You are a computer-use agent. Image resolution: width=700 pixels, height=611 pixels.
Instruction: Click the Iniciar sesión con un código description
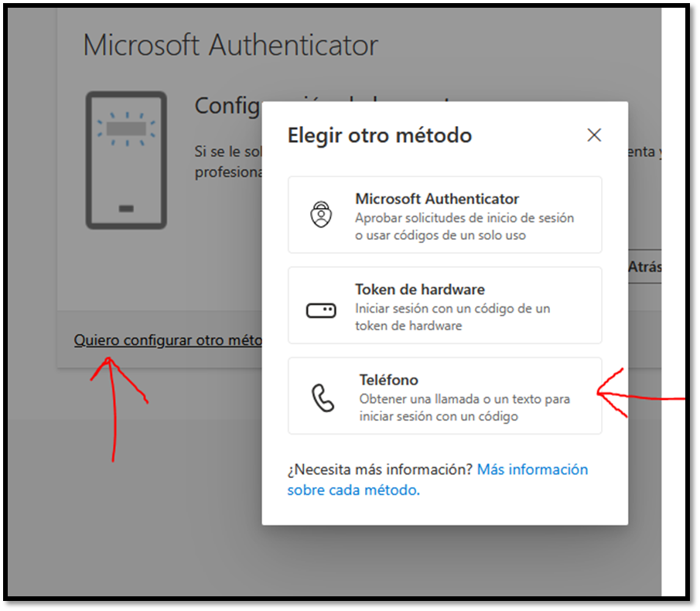452,317
